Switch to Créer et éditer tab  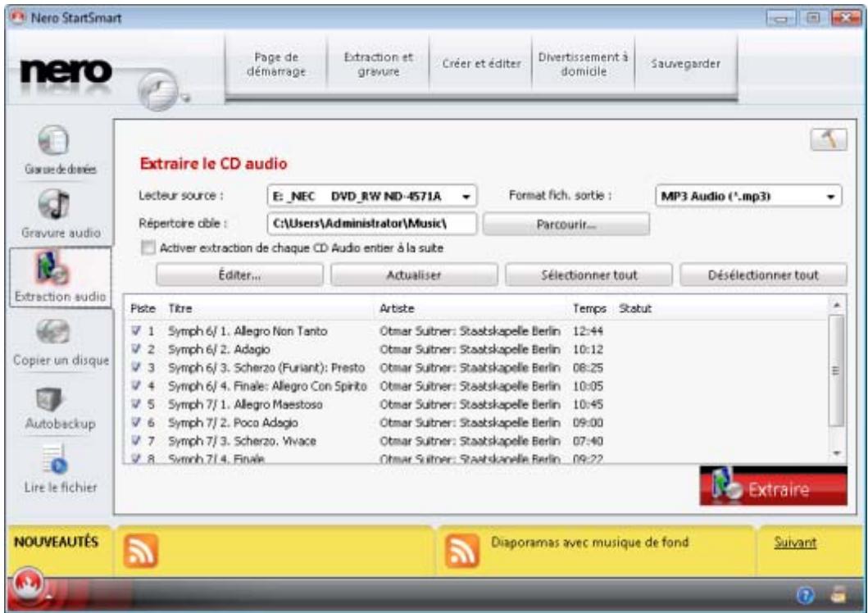(x=481, y=64)
